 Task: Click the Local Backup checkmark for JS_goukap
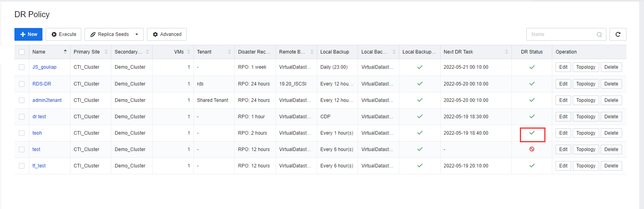coord(420,67)
